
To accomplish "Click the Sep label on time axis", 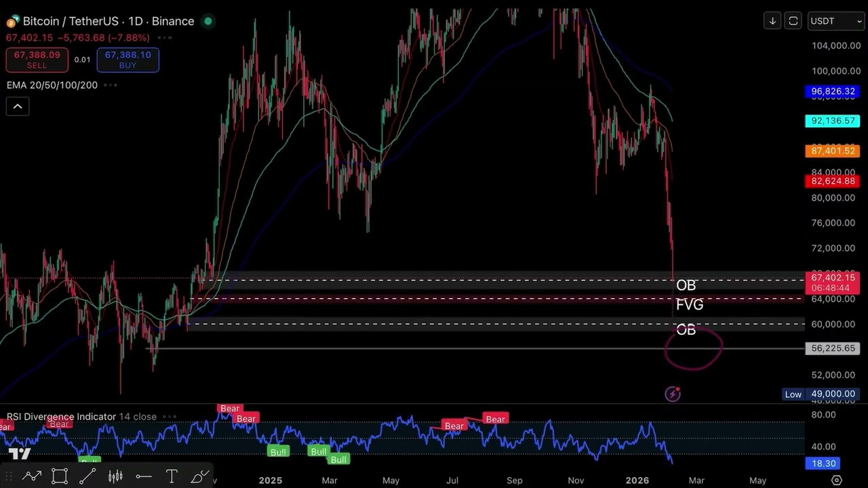I will pyautogui.click(x=515, y=480).
